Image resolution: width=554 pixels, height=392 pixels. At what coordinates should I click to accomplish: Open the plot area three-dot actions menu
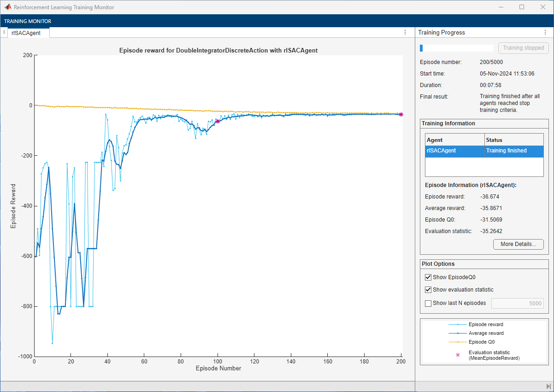[x=405, y=32]
